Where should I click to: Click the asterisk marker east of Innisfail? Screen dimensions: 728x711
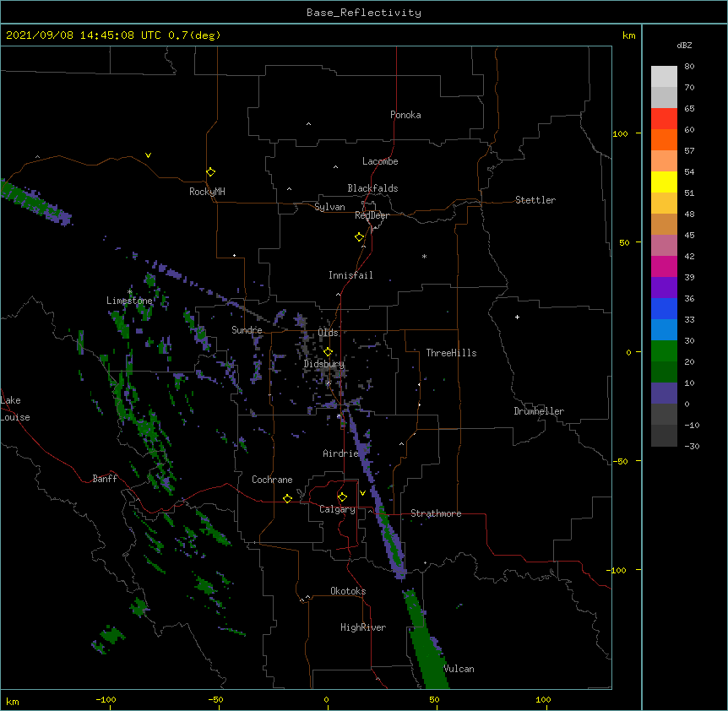(x=424, y=256)
